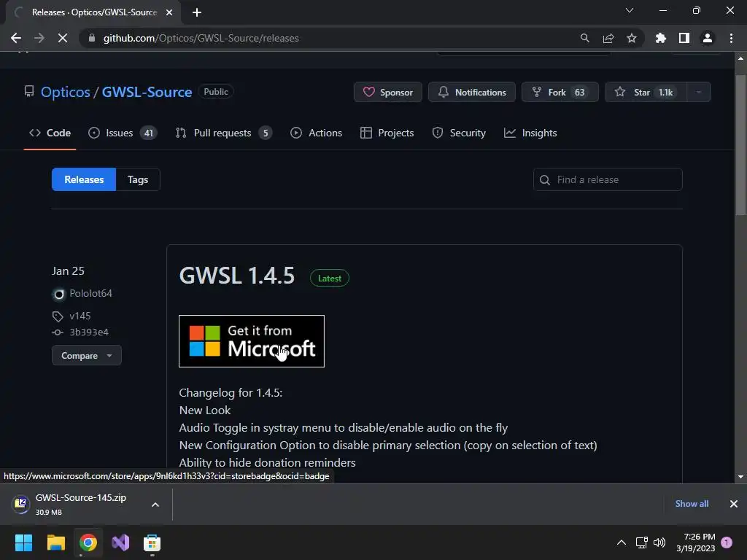Close the Releases GWSL-Source tab
The image size is (747, 560).
(169, 12)
